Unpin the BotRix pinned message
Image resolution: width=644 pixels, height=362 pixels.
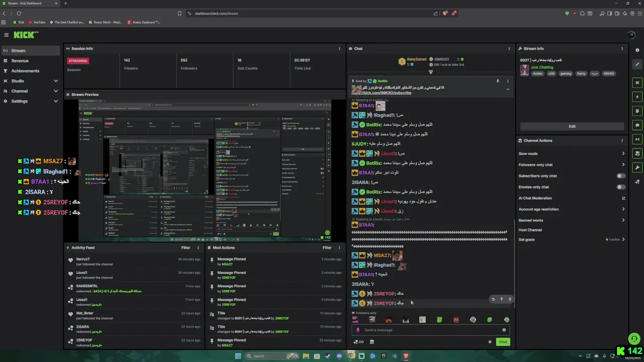pyautogui.click(x=498, y=81)
